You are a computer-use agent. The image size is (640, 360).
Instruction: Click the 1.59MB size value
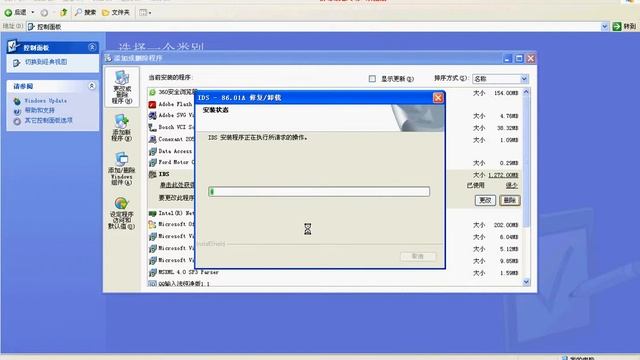[509, 273]
